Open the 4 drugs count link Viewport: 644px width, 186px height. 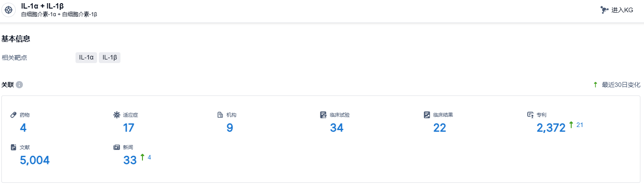tap(23, 128)
